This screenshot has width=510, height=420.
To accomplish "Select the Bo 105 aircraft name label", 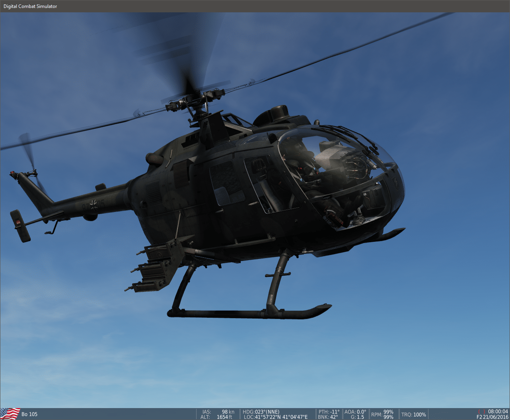I will 29,414.
